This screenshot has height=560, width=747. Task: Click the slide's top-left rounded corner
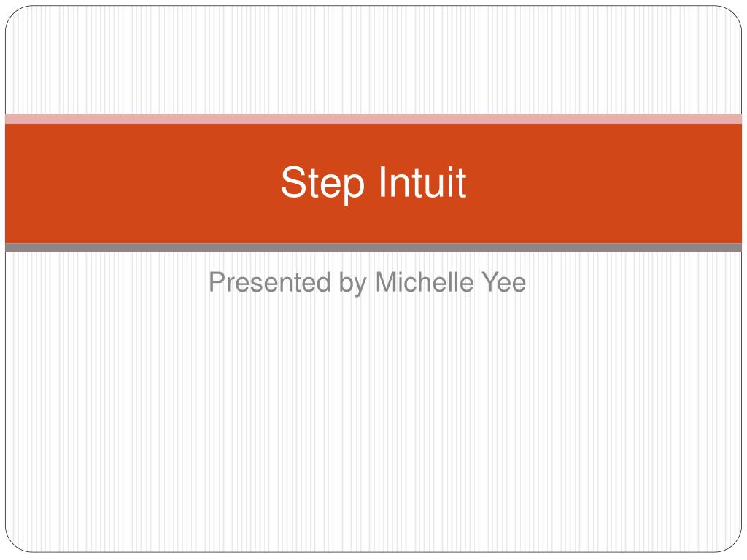pos(15,15)
